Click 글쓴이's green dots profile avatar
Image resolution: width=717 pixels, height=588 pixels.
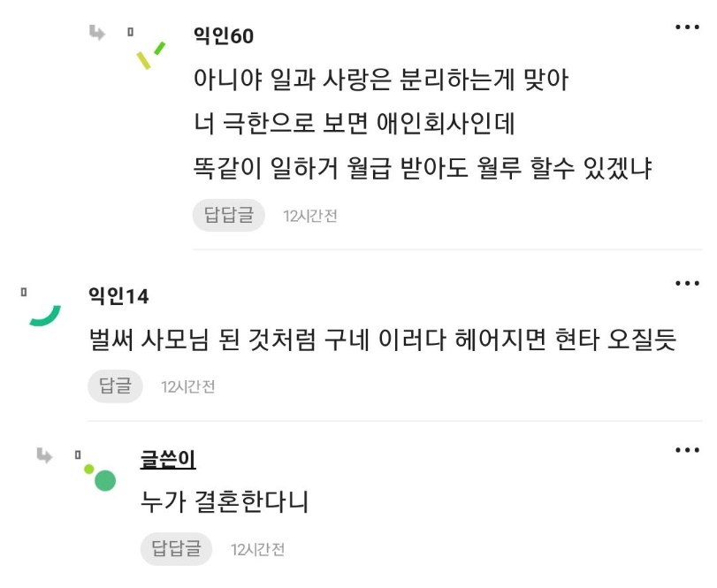point(100,477)
